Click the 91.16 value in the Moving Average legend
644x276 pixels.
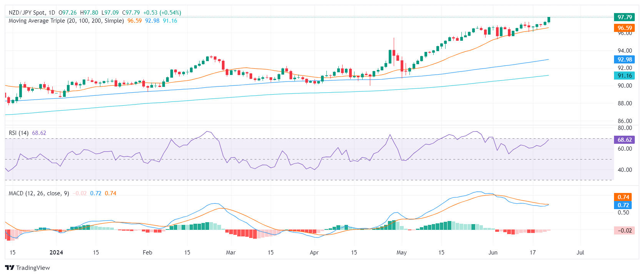(170, 21)
